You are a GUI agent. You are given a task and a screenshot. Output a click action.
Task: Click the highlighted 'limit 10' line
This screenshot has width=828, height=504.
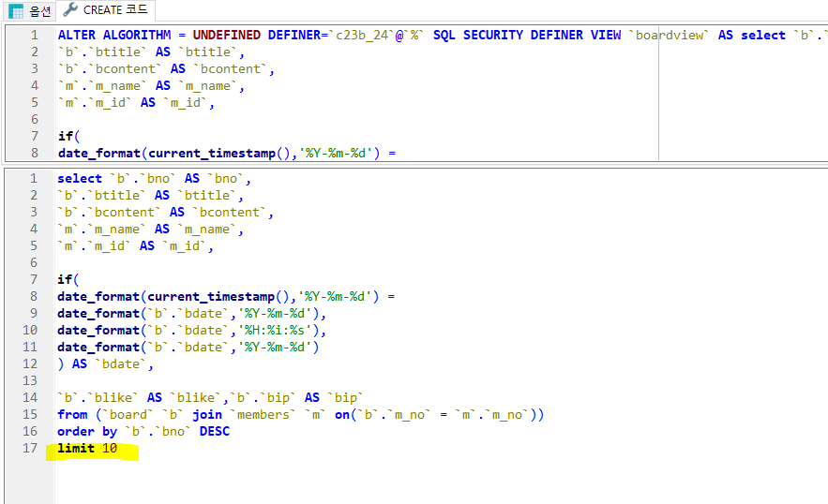87,448
